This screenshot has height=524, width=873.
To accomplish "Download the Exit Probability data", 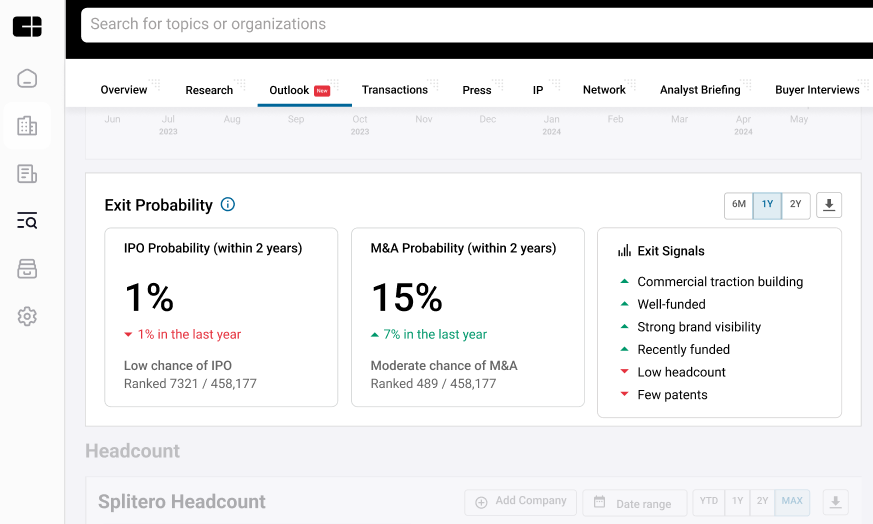I will [x=829, y=205].
